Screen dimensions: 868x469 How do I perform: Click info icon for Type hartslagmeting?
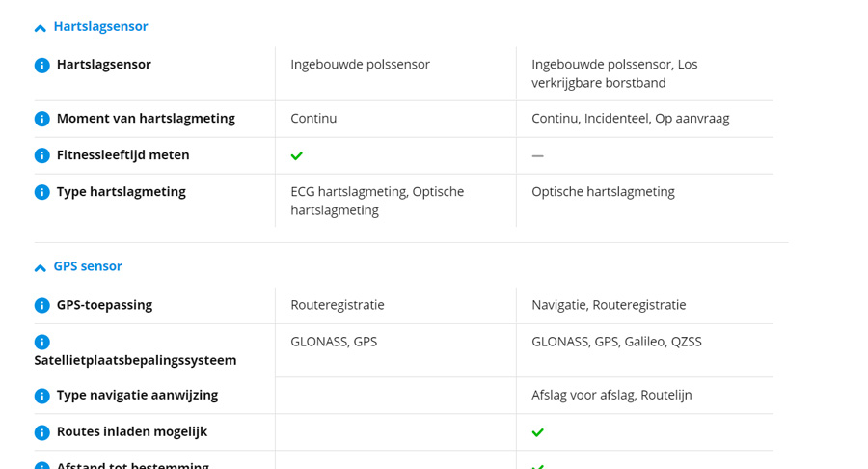point(42,192)
